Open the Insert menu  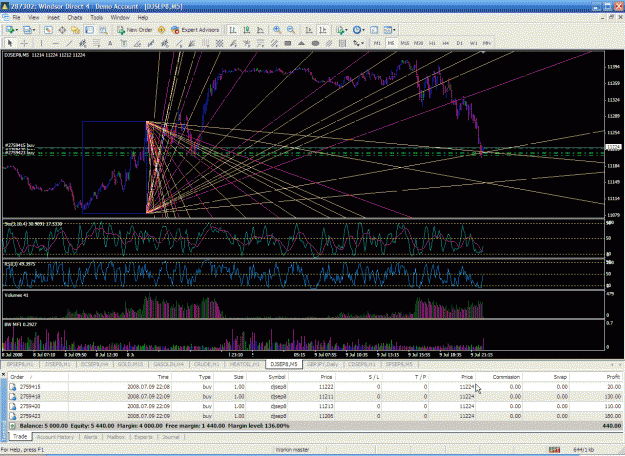tap(53, 18)
